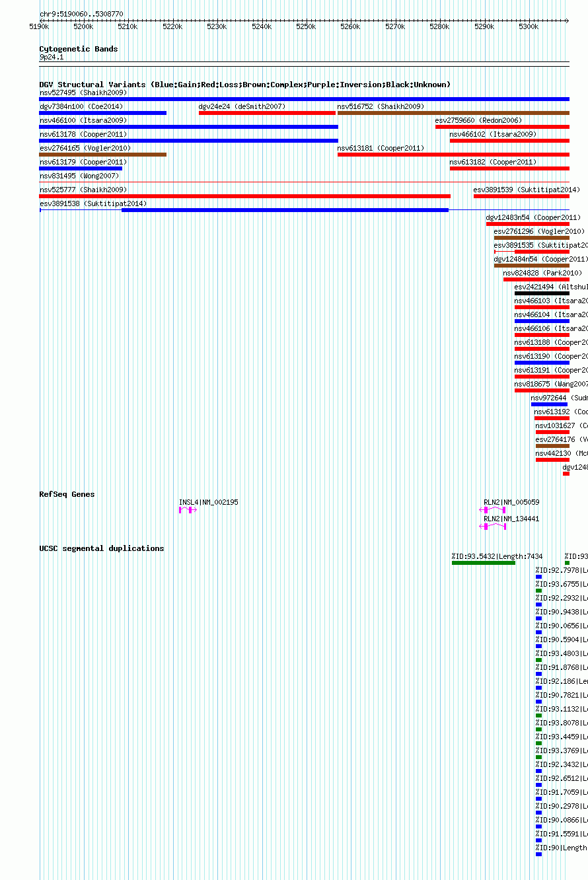The image size is (588, 880).
Task: Open the Cytogenetic Bands track title
Action: pos(79,49)
